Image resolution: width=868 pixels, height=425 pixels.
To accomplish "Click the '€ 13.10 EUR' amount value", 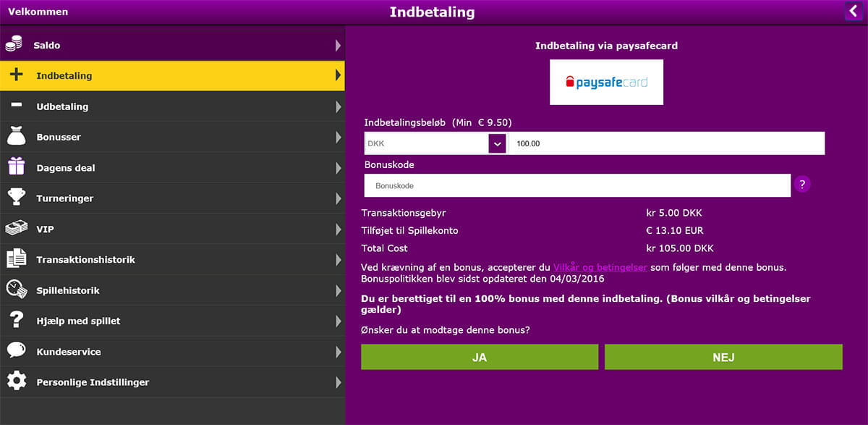I will (x=675, y=231).
